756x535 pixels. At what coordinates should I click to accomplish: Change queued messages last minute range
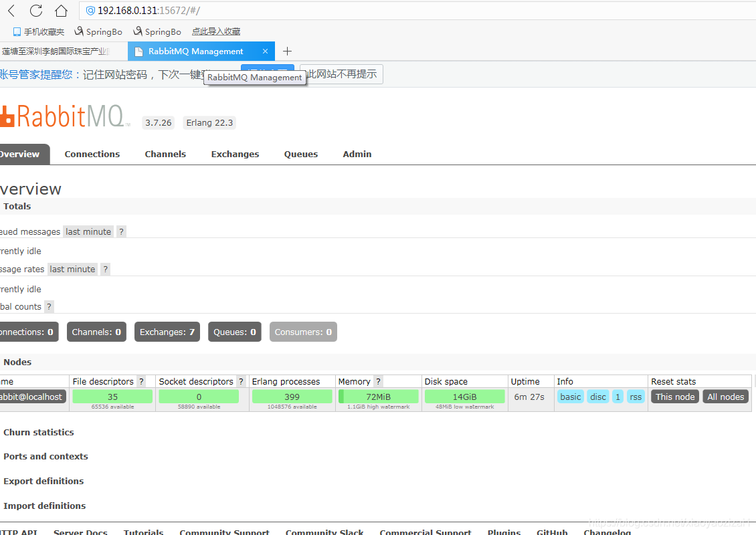88,232
